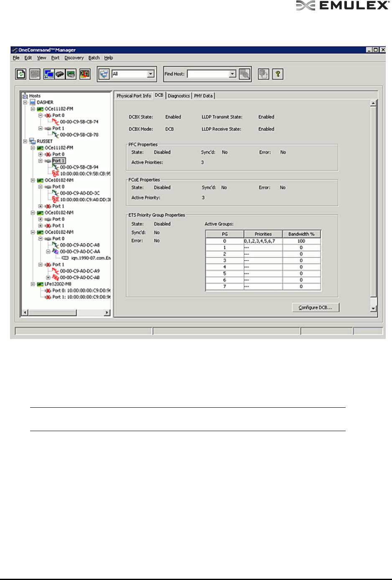Collapse the LPe12002-M8 adapter node
Viewport: 392px width, 580px height.
click(x=33, y=284)
